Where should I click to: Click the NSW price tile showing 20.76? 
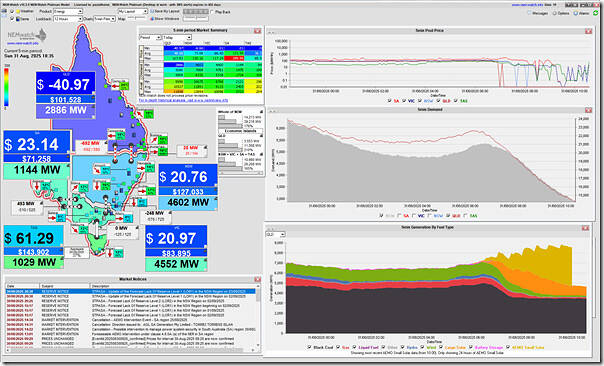tap(188, 176)
